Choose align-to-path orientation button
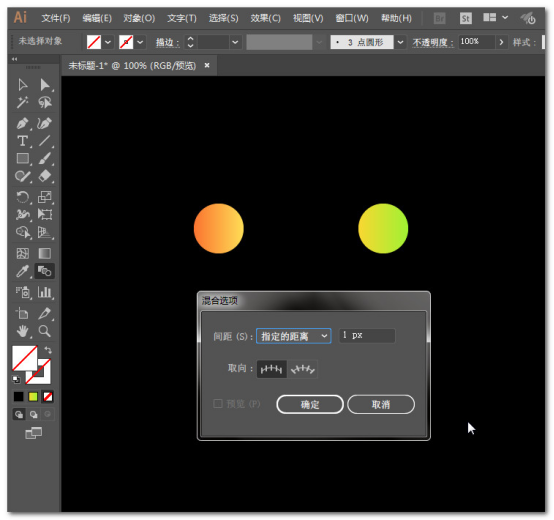The width and height of the screenshot is (554, 520). 302,369
